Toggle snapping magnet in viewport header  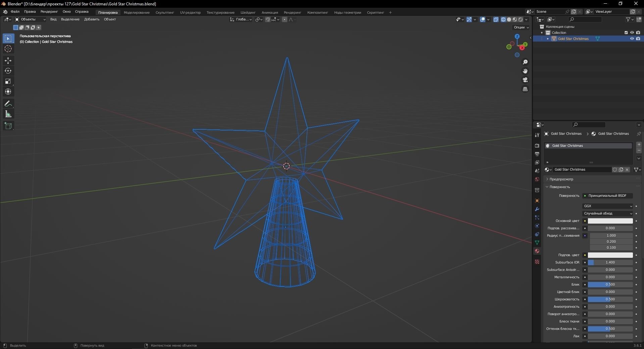pos(267,19)
